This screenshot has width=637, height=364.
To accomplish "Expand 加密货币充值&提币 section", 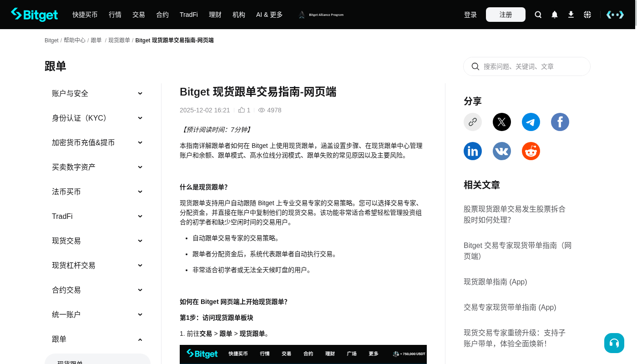I will click(x=97, y=142).
